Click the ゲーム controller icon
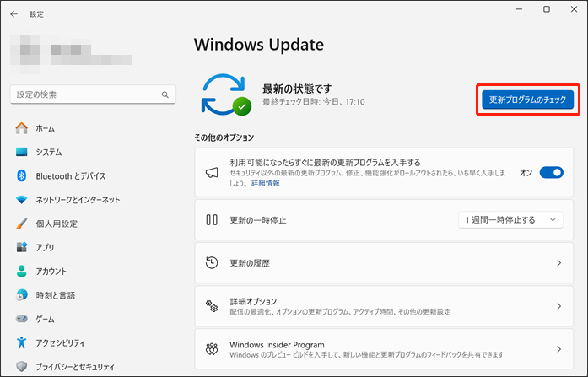The width and height of the screenshot is (588, 377). (x=22, y=319)
